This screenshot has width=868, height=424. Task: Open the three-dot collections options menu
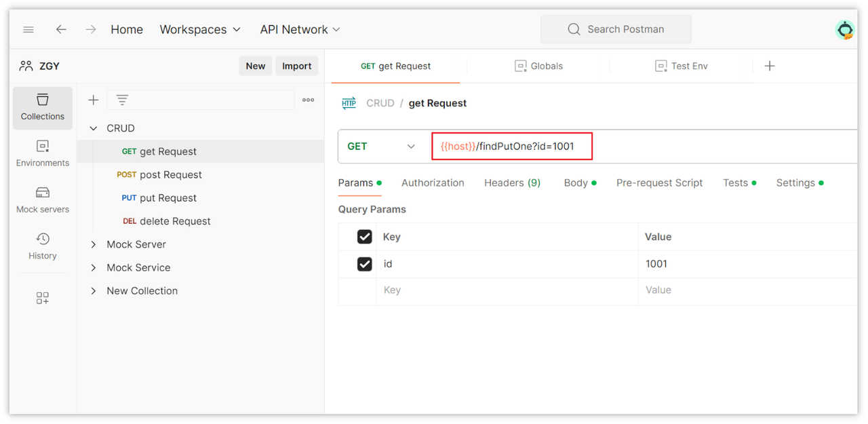coord(309,100)
